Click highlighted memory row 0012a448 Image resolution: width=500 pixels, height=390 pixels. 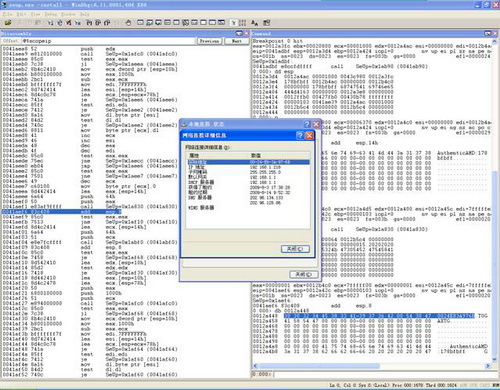370,316
